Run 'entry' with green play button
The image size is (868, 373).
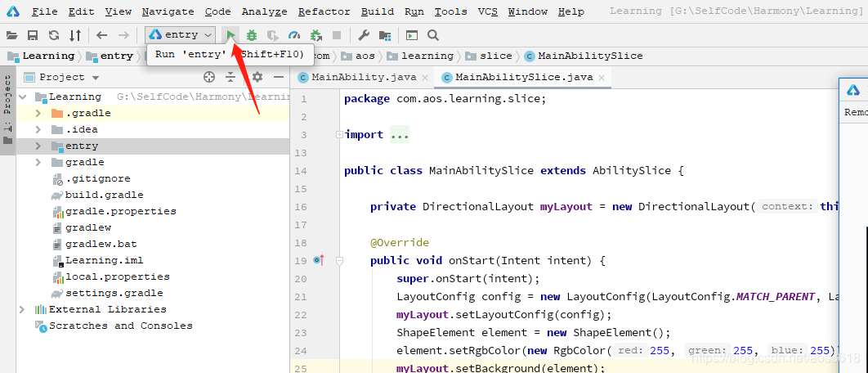(x=230, y=35)
